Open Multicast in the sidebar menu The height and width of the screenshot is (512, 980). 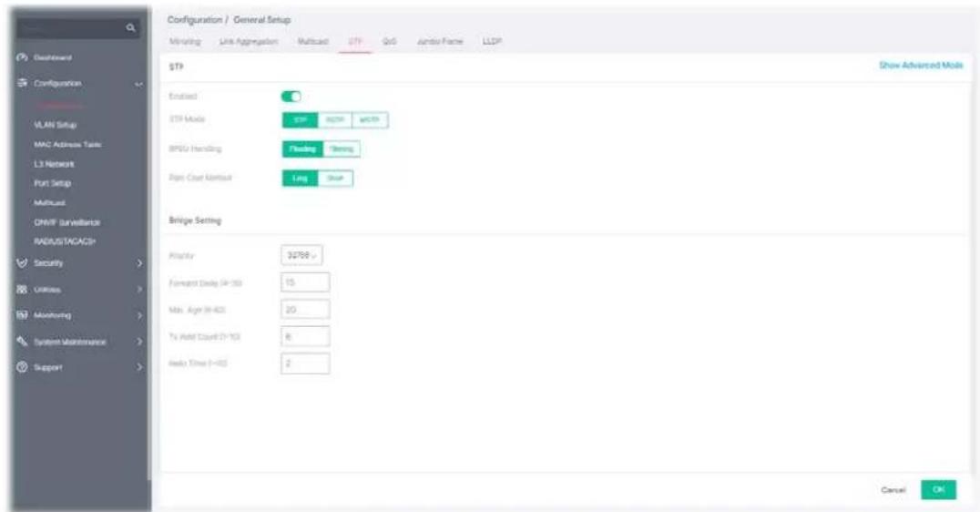(49, 203)
